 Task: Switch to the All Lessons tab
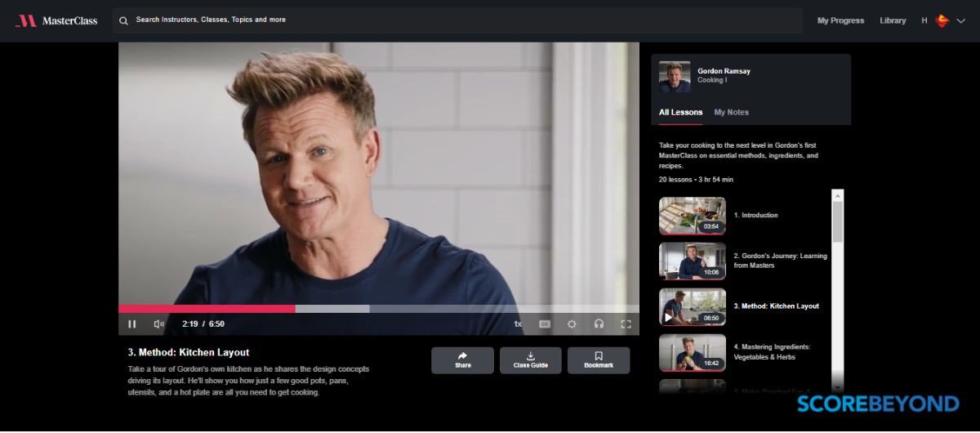681,113
